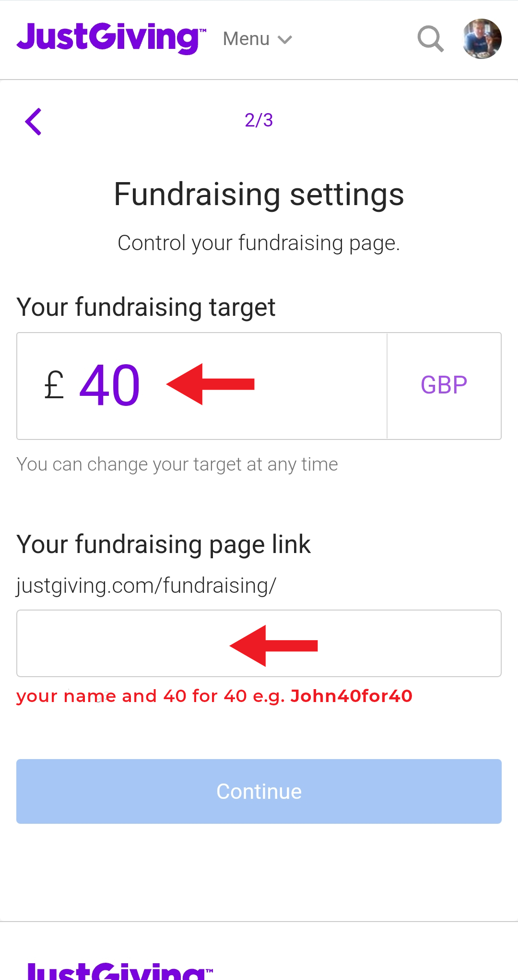The image size is (518, 980).
Task: Click 'You can change your target' hint
Action: 177,464
